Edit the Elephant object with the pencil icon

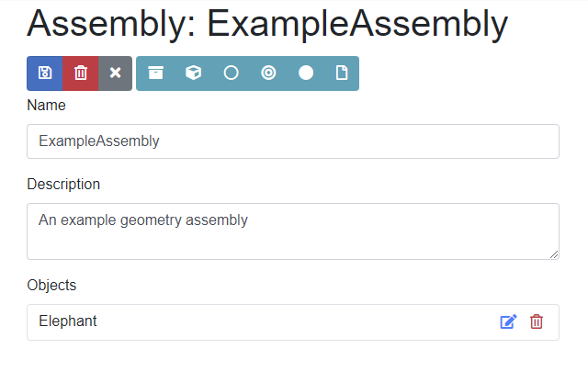pyautogui.click(x=508, y=321)
